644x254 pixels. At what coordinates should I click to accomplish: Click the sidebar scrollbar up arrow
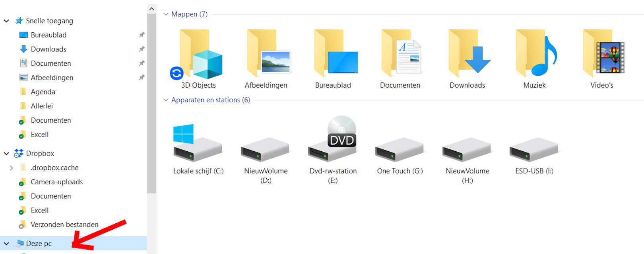point(151,9)
